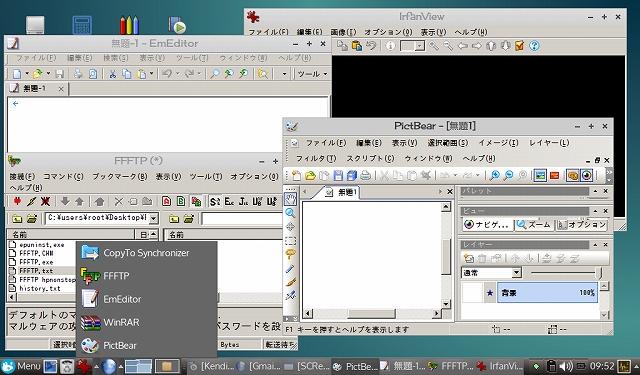Collapse PictBear レイヤー panel arrow
The height and width of the screenshot is (375, 640).
pos(595,244)
